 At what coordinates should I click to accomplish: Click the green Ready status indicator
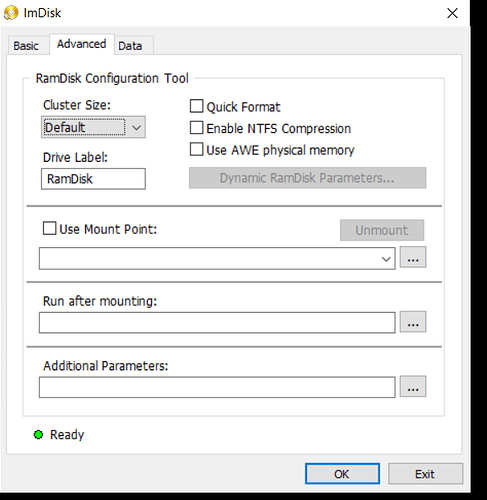[38, 435]
